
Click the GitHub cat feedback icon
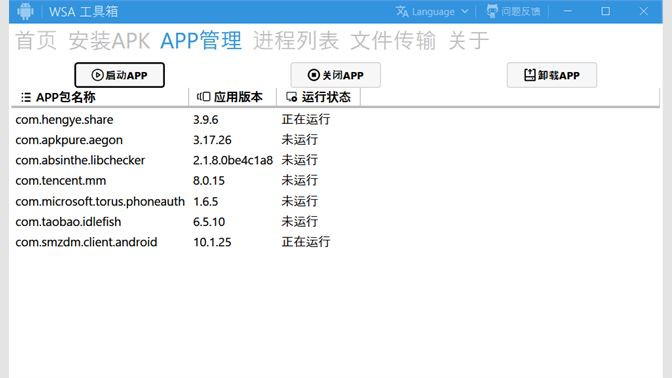[492, 12]
